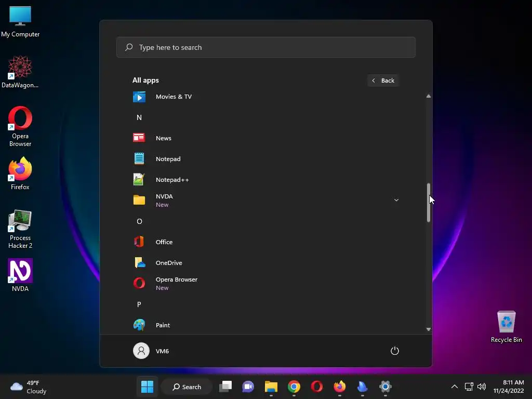Open the NVDA folder icon in All apps
532x399 pixels.
coord(139,200)
